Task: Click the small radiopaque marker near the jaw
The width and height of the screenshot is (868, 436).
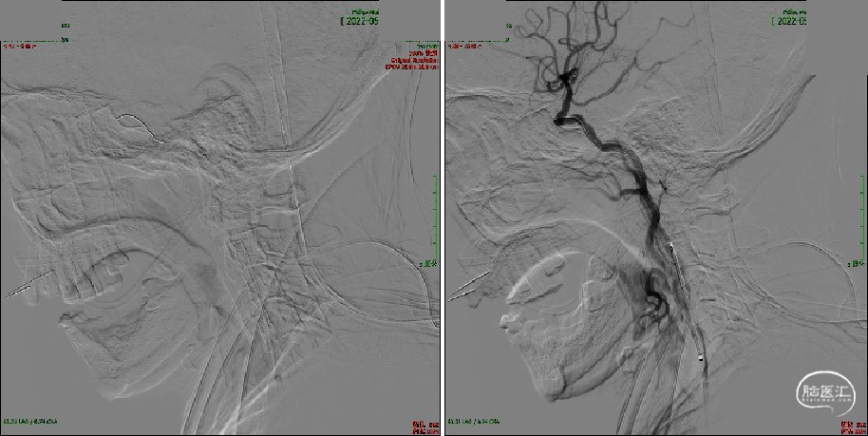Action: pos(702,359)
